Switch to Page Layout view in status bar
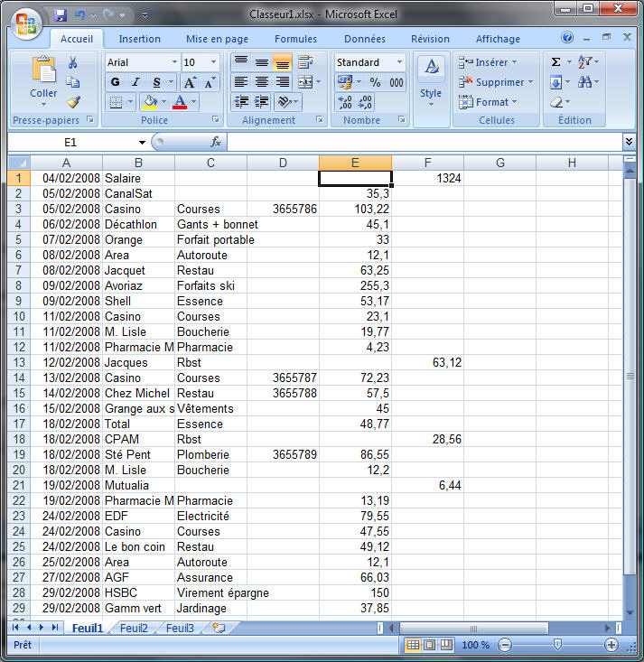This screenshot has width=644, height=662. pyautogui.click(x=429, y=645)
